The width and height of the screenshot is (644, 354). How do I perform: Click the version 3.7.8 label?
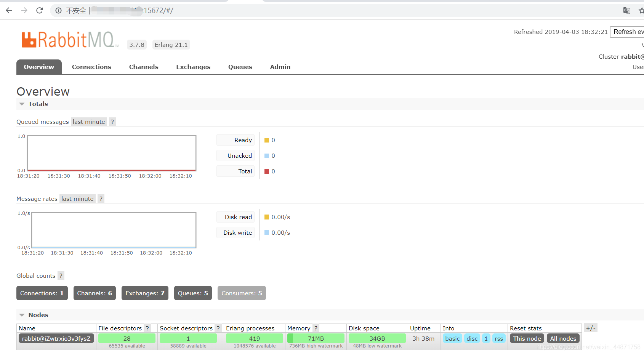(x=137, y=45)
